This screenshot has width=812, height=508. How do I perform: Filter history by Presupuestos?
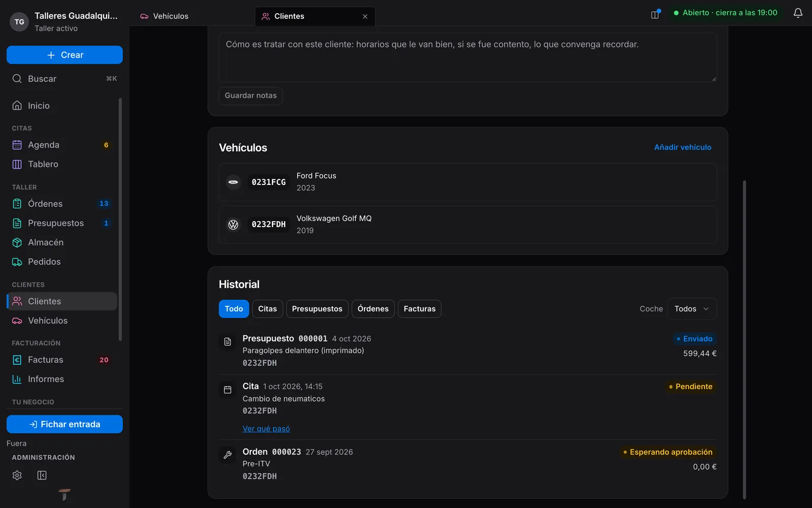pos(317,309)
